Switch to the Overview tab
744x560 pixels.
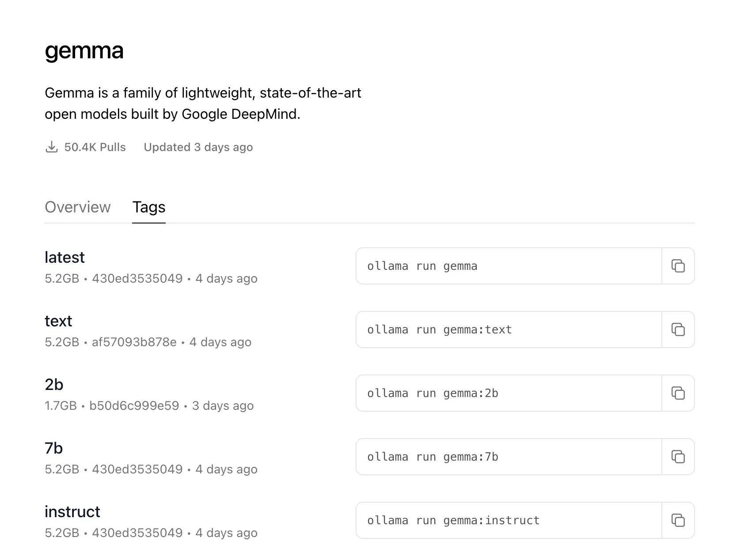78,207
